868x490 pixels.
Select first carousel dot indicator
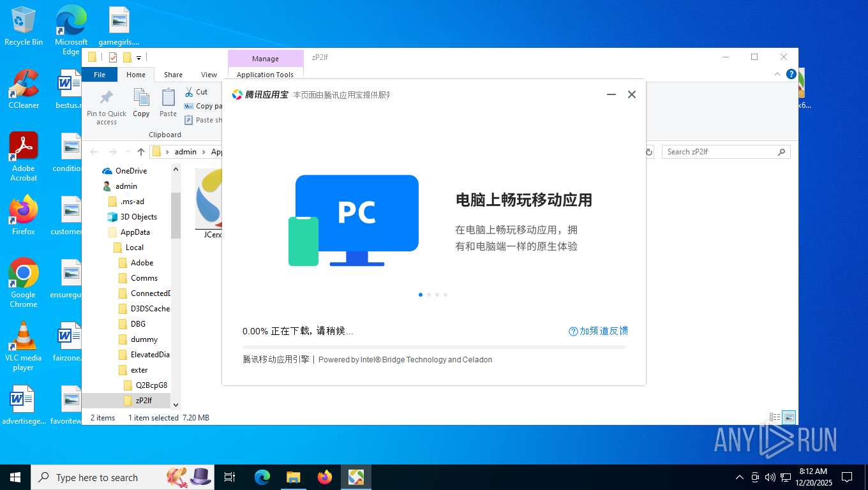[421, 295]
